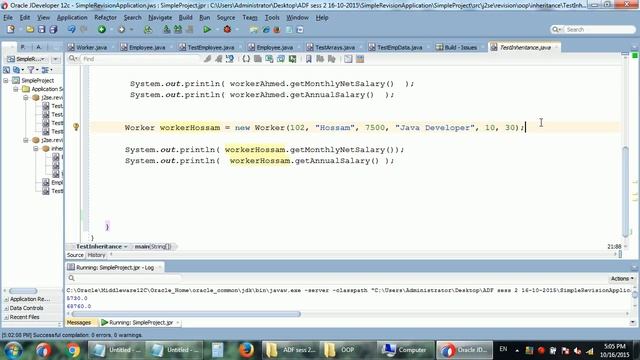Screen dimensions: 640x360
Task: Click the Undo arrow icon
Action: tap(71, 29)
